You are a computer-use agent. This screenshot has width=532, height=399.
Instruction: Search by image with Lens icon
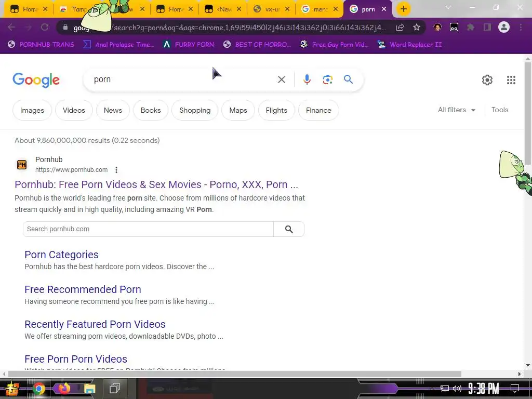(327, 79)
